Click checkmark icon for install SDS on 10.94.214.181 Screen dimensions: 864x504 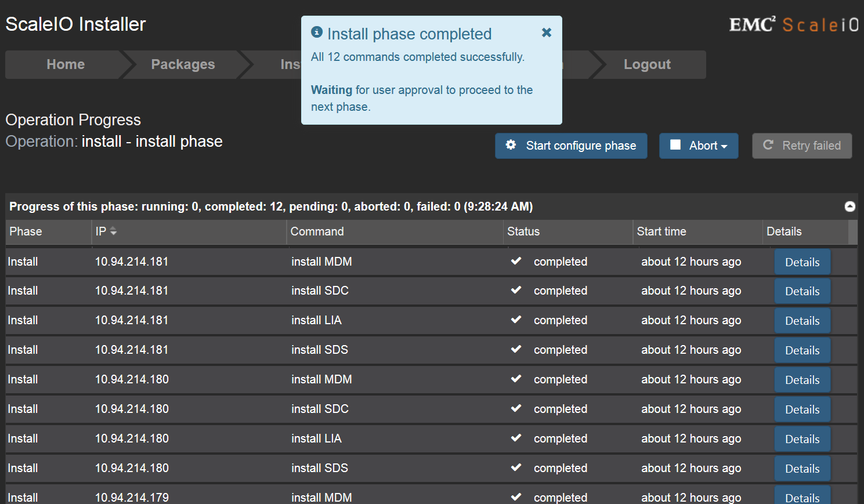click(516, 349)
